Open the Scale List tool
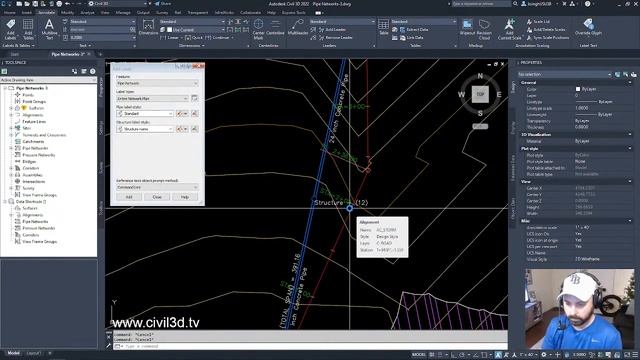The width and height of the screenshot is (640, 360). pyautogui.click(x=538, y=22)
